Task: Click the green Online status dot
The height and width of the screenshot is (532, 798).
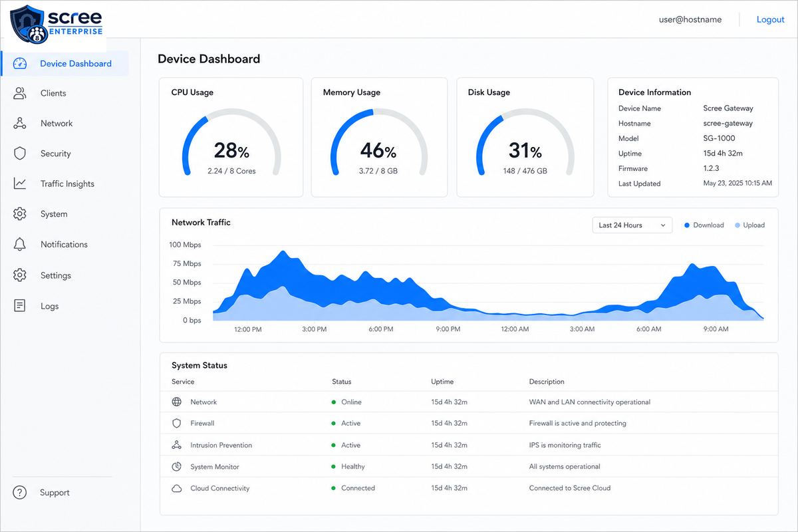Action: click(334, 402)
